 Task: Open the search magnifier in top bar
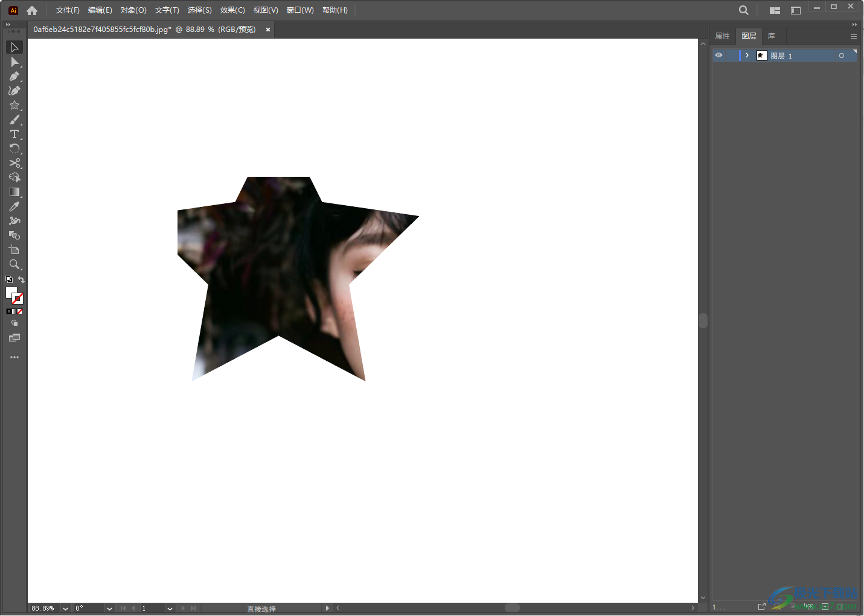[x=744, y=10]
